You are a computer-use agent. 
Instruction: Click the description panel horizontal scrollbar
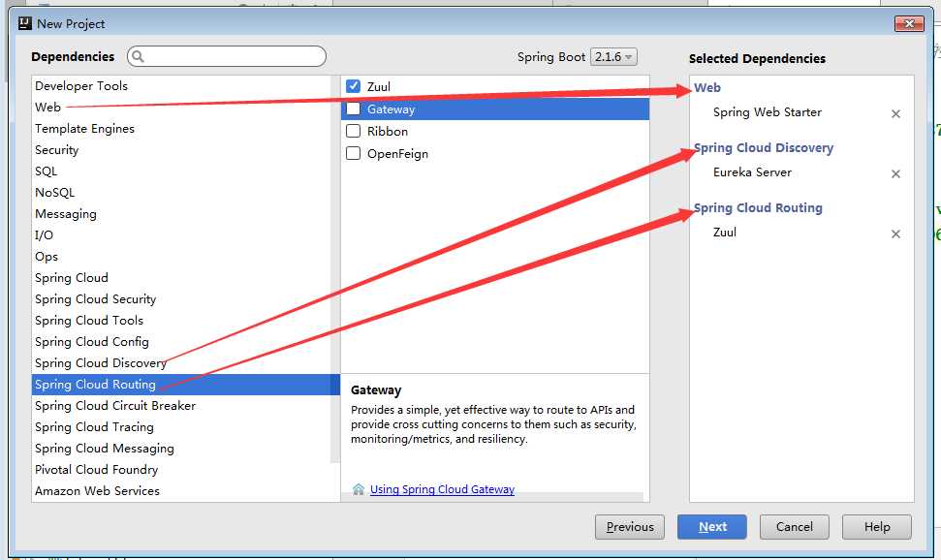pos(492,498)
